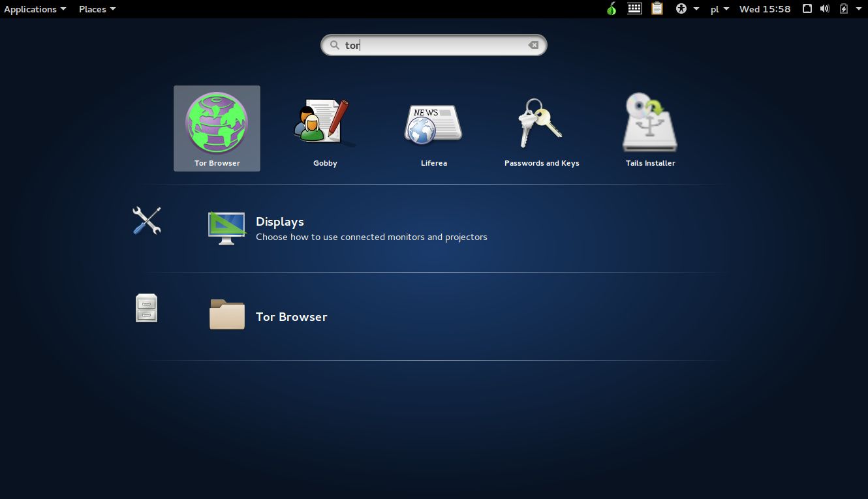Click the magnifier icon in the search box
The width and height of the screenshot is (868, 499).
click(334, 45)
